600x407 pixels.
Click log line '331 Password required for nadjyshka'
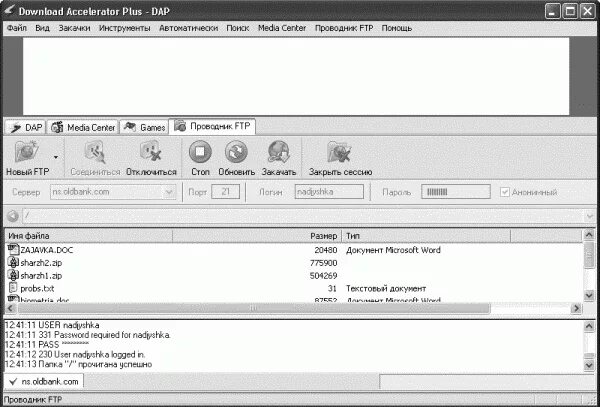[x=88, y=335]
